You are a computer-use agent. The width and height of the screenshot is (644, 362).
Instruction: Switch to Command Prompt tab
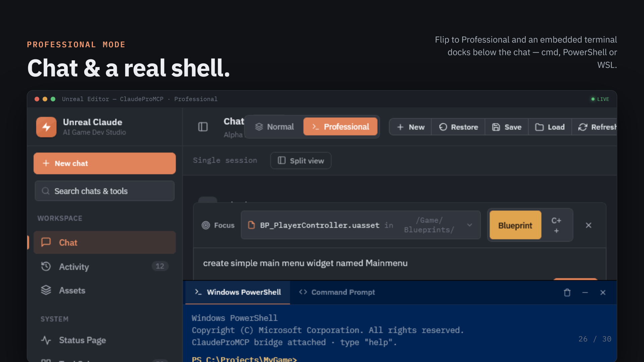(x=337, y=292)
